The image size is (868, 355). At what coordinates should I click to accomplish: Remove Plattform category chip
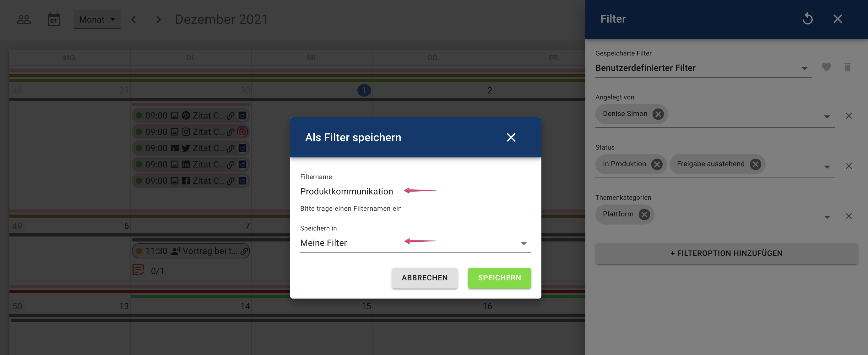point(644,214)
